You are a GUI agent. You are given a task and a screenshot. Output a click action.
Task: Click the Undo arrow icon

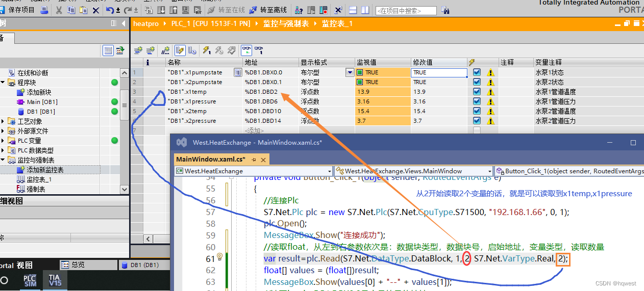(x=110, y=10)
